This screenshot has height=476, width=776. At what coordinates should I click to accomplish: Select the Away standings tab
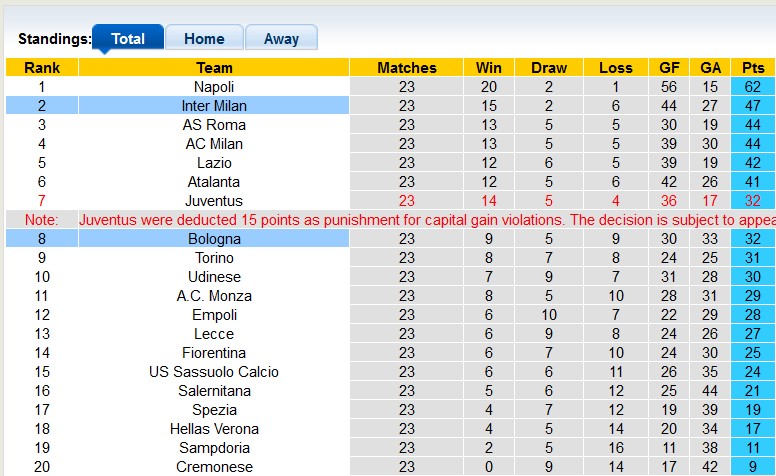281,39
